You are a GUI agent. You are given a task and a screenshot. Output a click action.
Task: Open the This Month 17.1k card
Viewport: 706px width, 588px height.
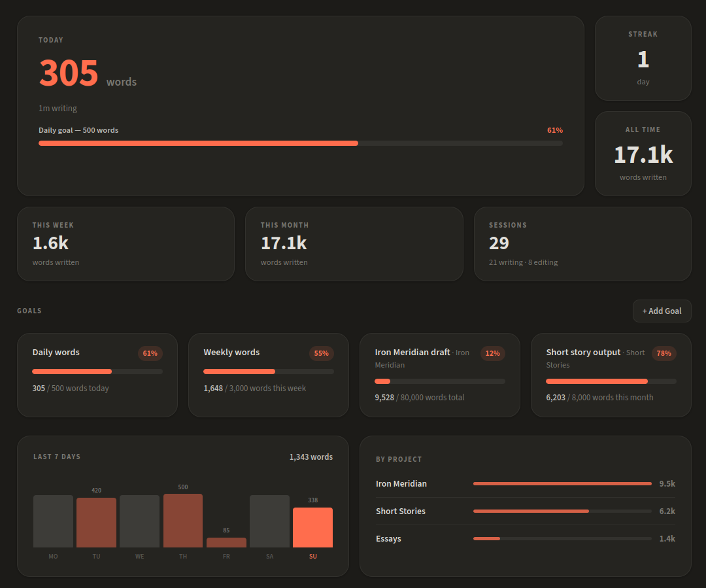(354, 244)
